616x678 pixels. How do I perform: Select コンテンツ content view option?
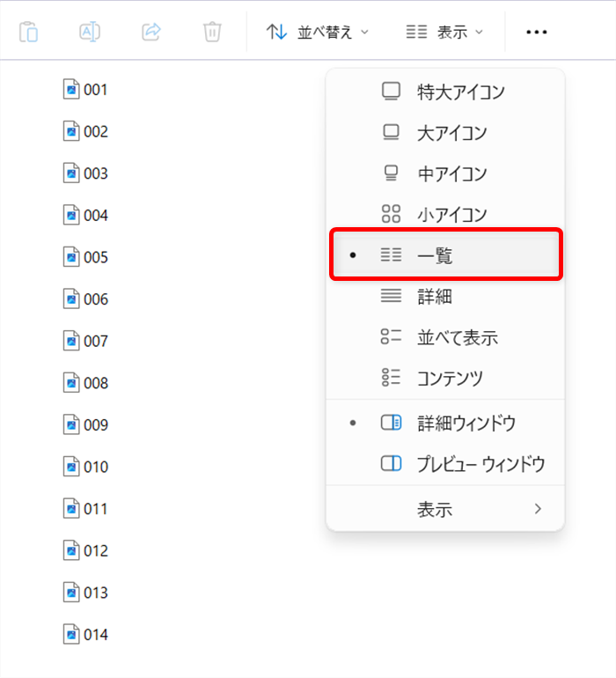[445, 378]
